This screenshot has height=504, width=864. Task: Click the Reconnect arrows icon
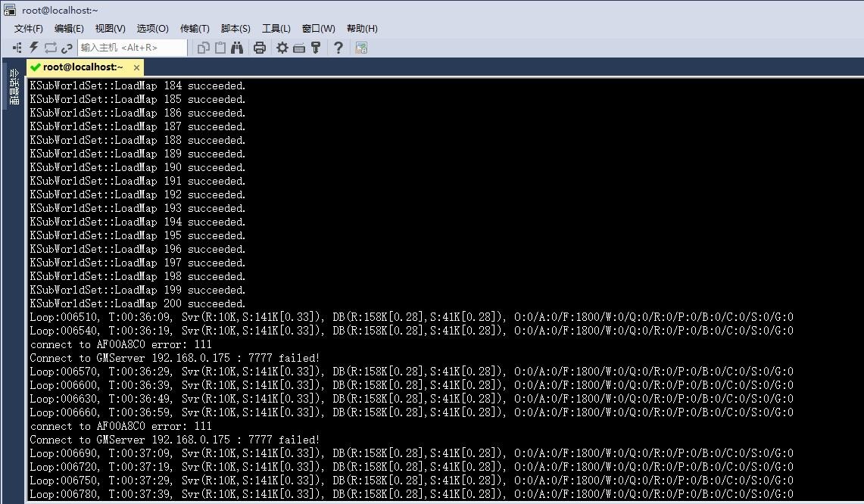click(51, 48)
